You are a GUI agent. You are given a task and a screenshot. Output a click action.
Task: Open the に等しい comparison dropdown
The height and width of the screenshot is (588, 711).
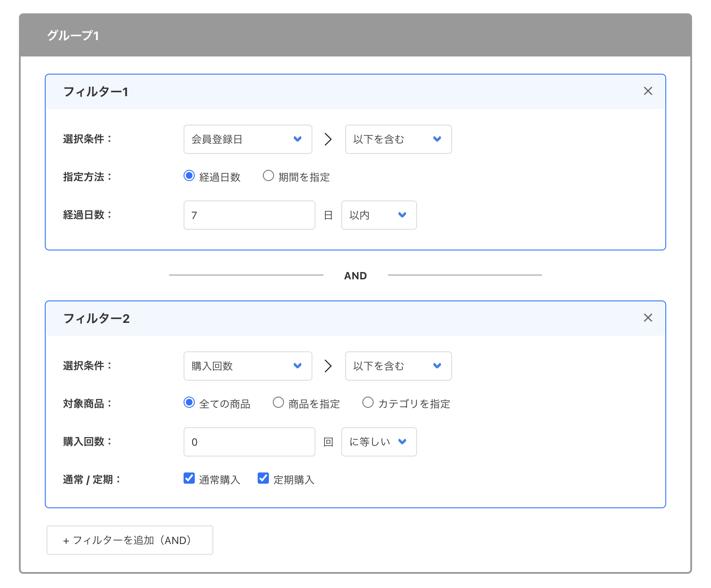(378, 441)
